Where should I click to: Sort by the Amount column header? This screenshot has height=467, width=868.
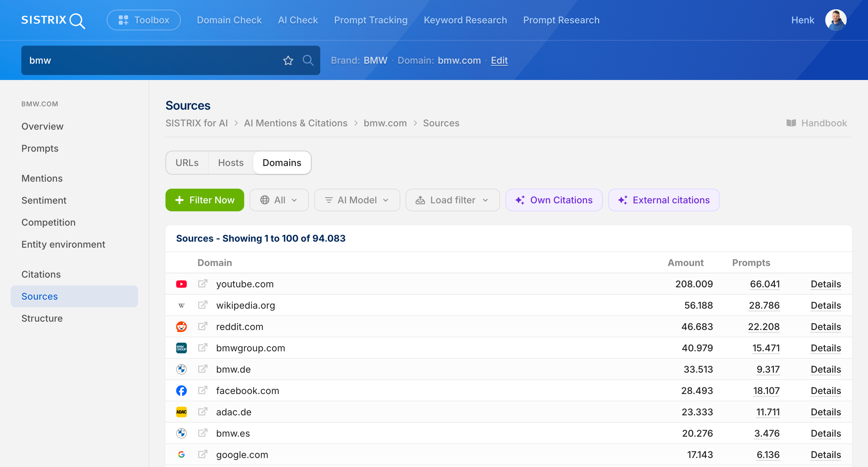686,263
